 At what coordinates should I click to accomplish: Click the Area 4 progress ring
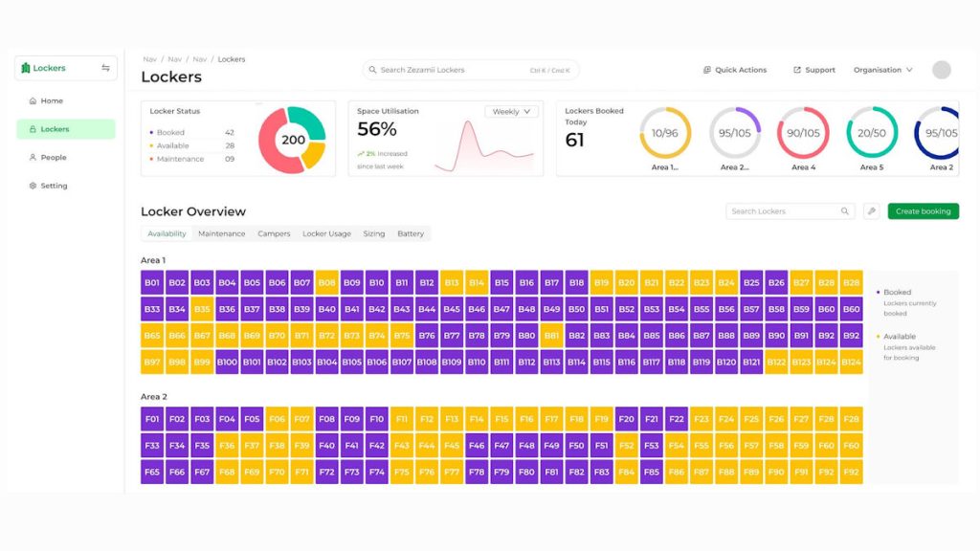(803, 133)
